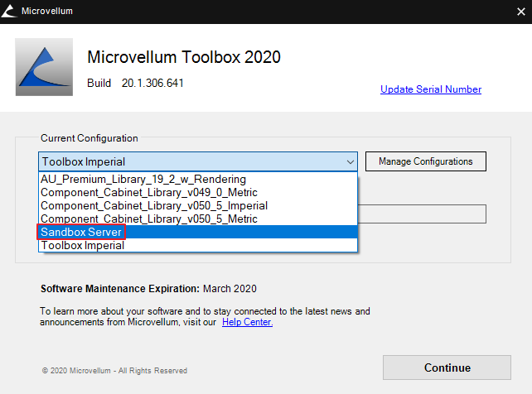The height and width of the screenshot is (394, 532).
Task: Click the Continue button
Action: [x=447, y=368]
